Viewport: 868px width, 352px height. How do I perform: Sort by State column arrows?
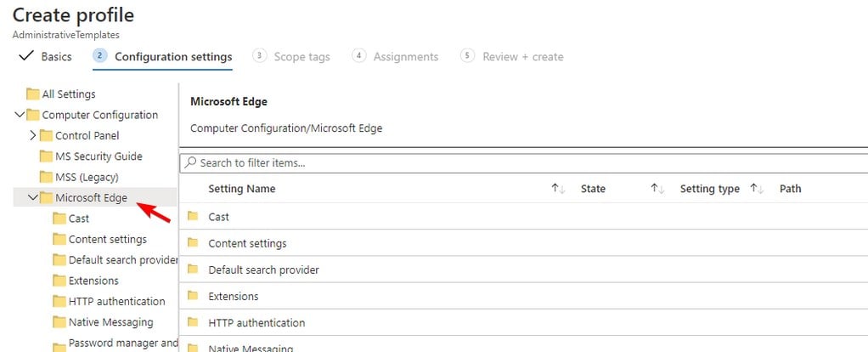click(657, 189)
